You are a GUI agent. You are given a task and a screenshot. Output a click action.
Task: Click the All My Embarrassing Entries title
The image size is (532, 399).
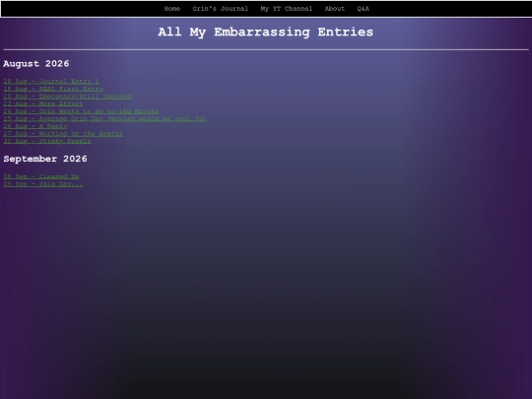point(266,32)
